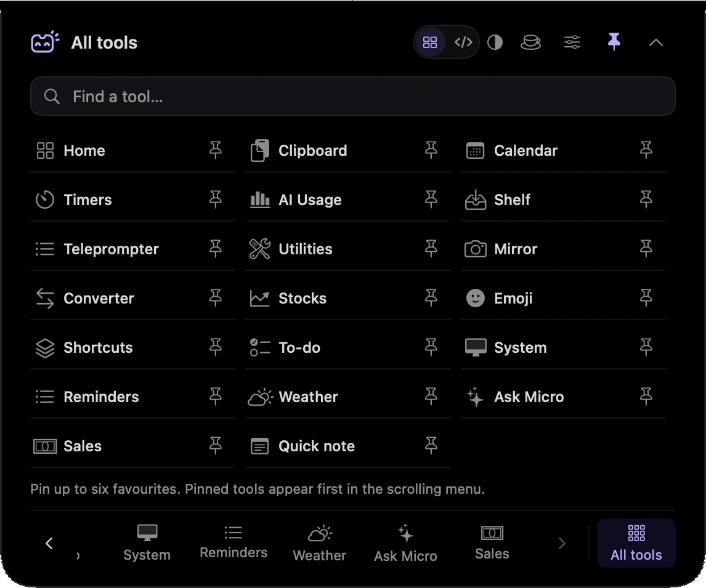Pin the Emoji tool
The image size is (706, 588).
(646, 298)
